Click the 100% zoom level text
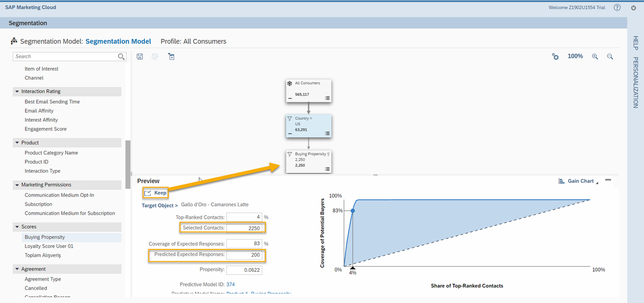Screen dimensions: 644x303 coord(575,56)
